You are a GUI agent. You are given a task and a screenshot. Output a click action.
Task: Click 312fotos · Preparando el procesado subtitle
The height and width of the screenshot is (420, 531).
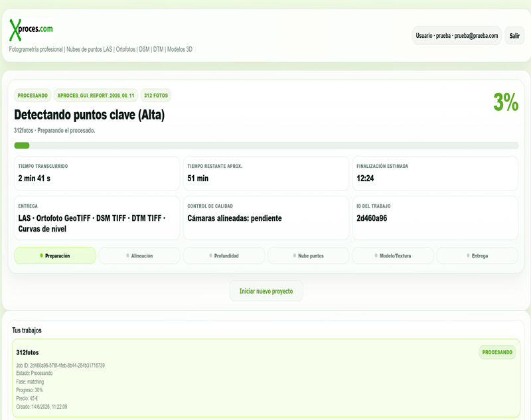[x=54, y=130]
